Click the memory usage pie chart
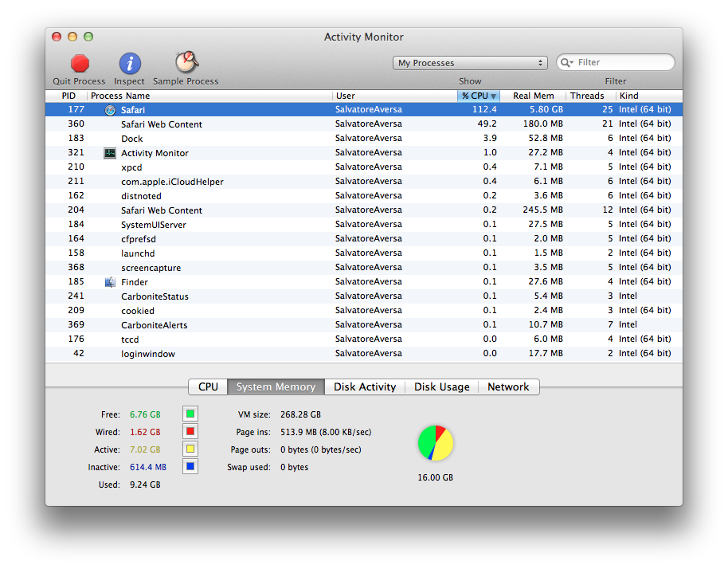This screenshot has width=728, height=569. 436,443
